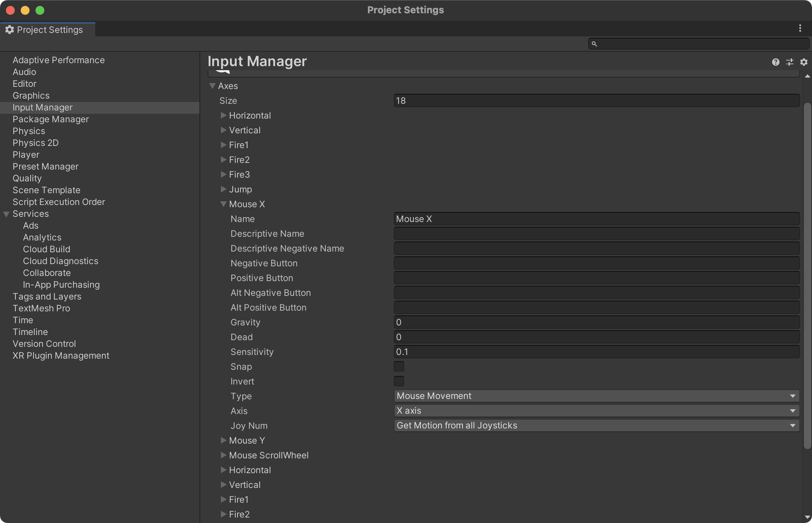
Task: Click the gear icon on Project Settings tab
Action: tap(9, 30)
